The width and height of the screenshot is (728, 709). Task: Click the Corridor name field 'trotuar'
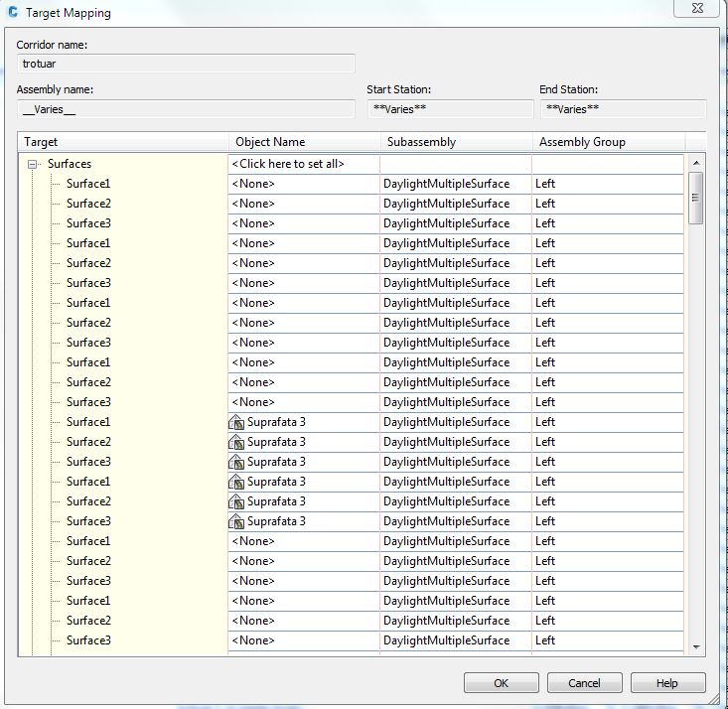pos(186,64)
